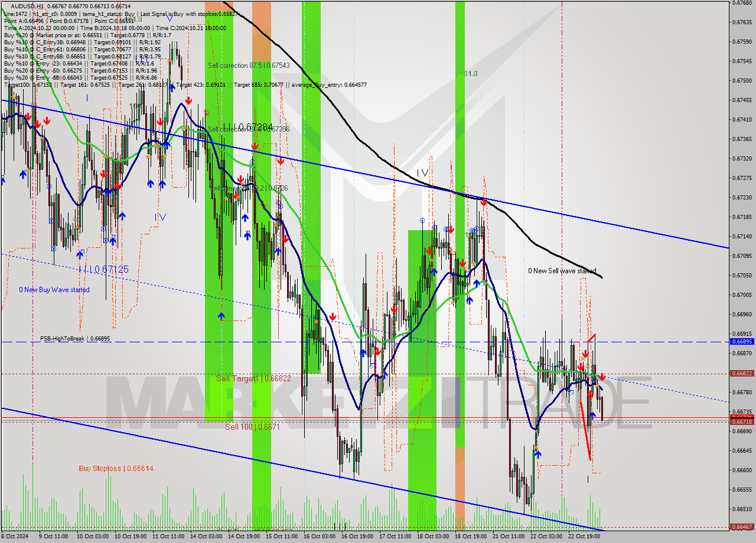
Task: Click the 0.66822 red price tag
Action: (x=742, y=373)
